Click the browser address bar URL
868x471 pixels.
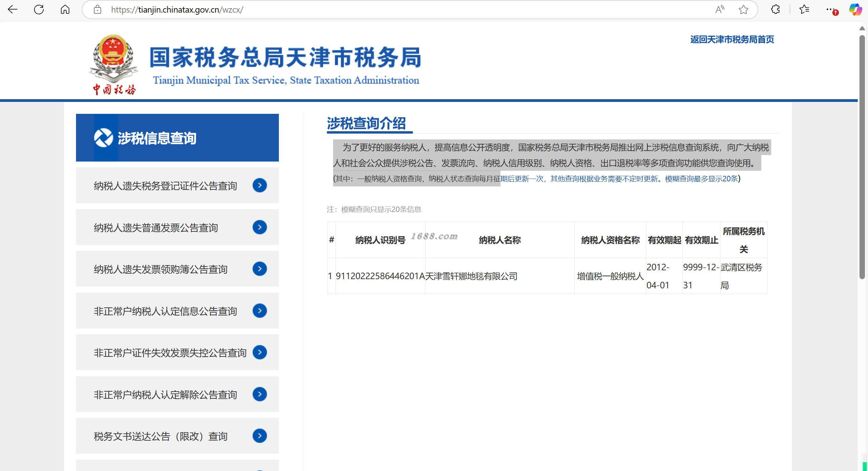pos(177,10)
